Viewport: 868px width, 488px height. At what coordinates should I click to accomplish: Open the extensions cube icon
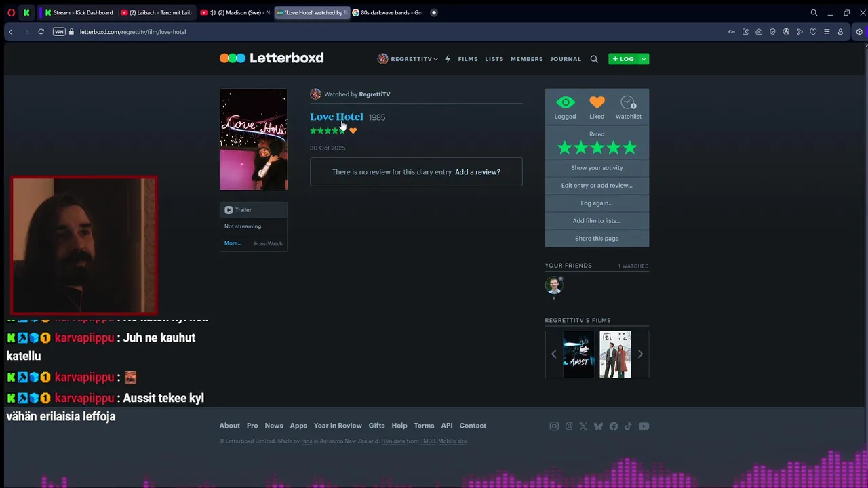click(859, 32)
